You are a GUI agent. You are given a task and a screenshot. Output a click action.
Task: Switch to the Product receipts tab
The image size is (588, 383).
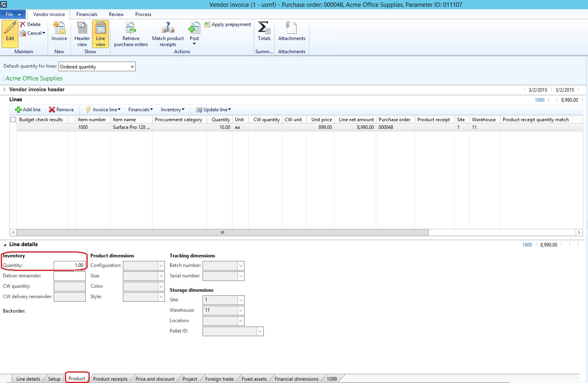point(110,378)
